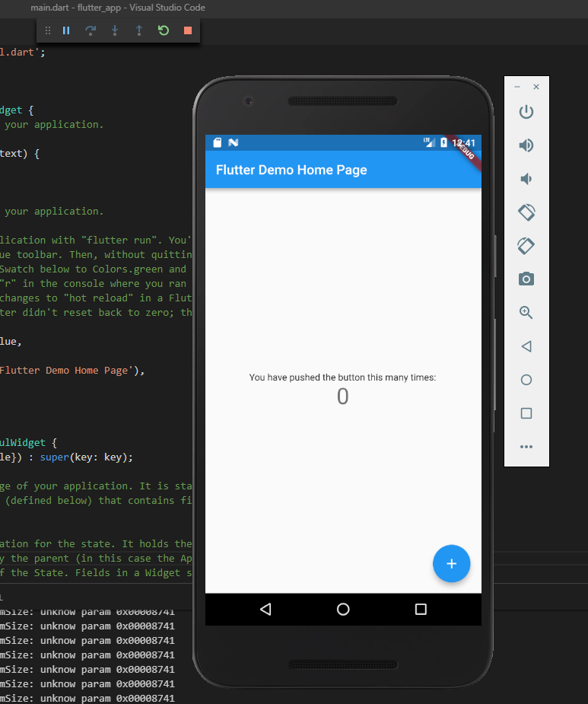Click the battery icon in the phone status bar
Image resolution: width=588 pixels, height=704 pixels.
[x=444, y=142]
